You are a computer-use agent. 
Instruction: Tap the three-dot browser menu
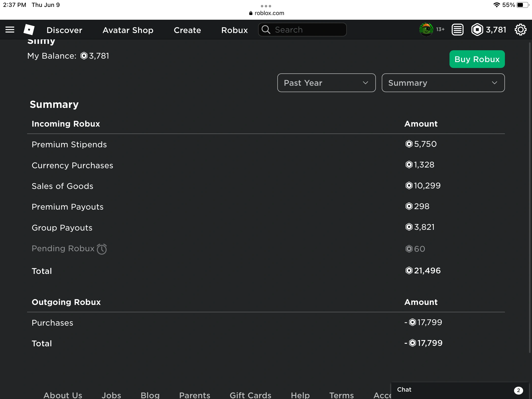266,6
